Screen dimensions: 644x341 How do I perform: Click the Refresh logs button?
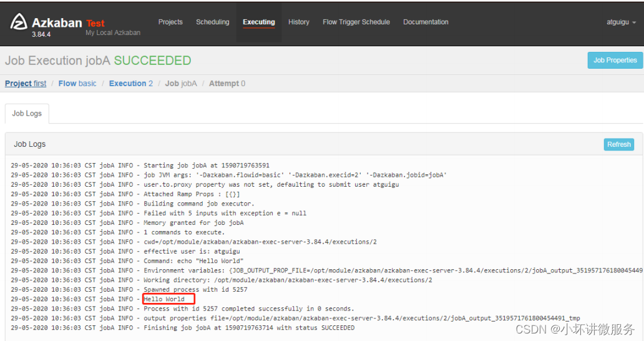[618, 145]
